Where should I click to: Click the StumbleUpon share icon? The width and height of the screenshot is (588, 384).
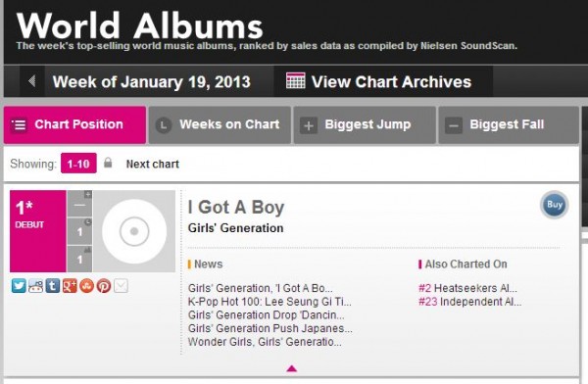tap(86, 286)
